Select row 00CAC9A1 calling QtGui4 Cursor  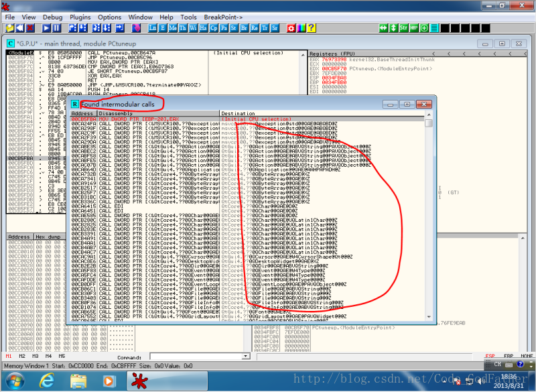tap(247, 257)
